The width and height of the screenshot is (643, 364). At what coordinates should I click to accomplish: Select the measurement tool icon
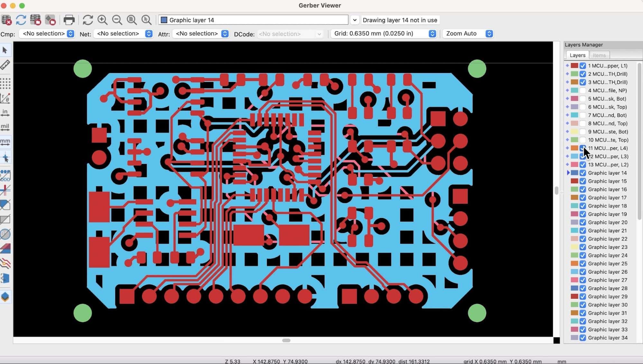click(x=6, y=65)
